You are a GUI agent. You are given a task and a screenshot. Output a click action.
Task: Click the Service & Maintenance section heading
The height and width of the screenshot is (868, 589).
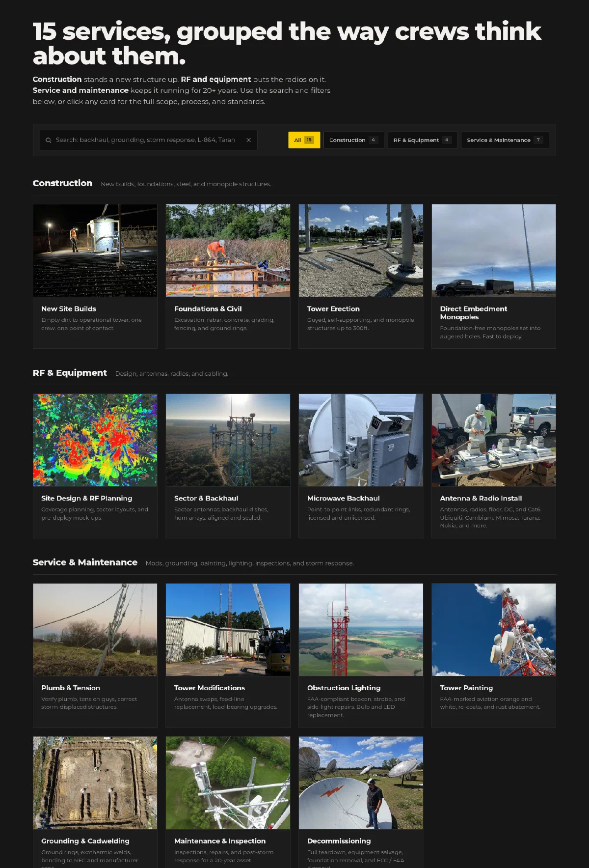[85, 562]
